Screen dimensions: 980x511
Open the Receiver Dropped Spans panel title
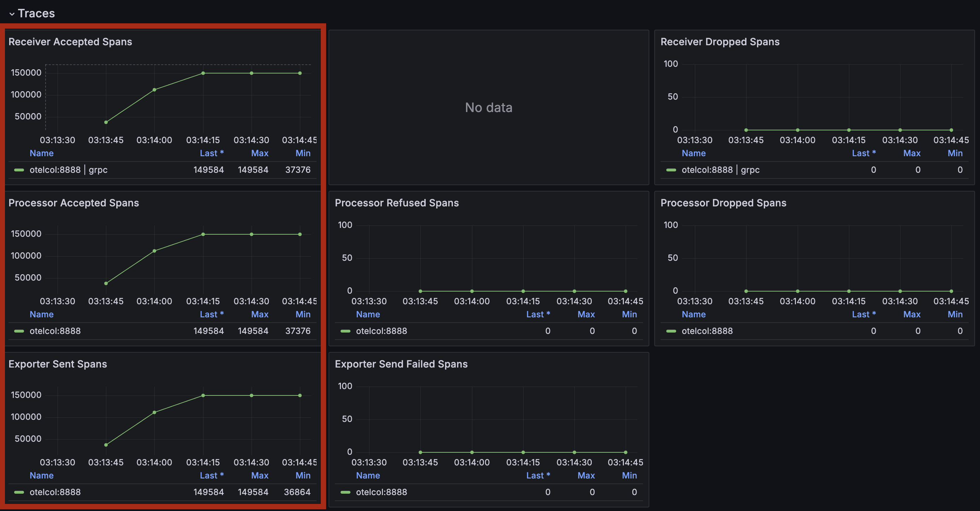click(x=720, y=42)
